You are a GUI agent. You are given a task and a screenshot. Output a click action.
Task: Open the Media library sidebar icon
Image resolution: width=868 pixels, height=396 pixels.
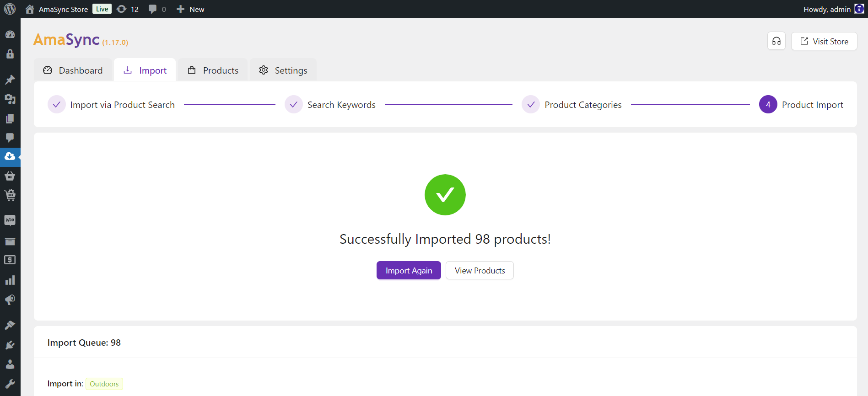pos(10,99)
